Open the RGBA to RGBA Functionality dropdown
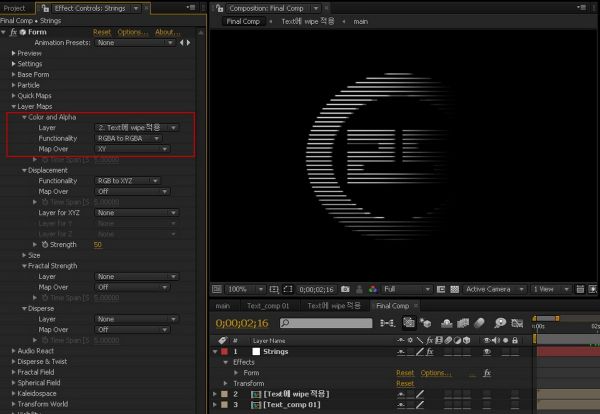This screenshot has width=600, height=414. coord(128,139)
